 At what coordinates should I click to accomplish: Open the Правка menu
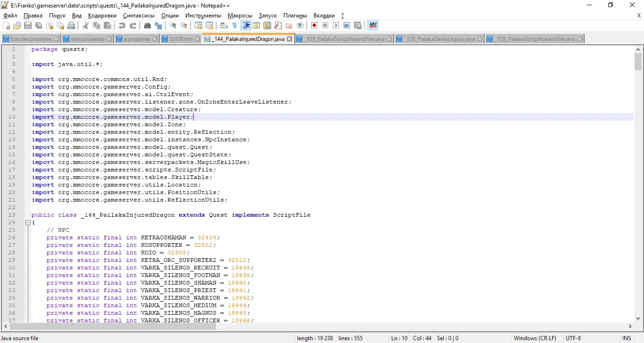[x=33, y=16]
